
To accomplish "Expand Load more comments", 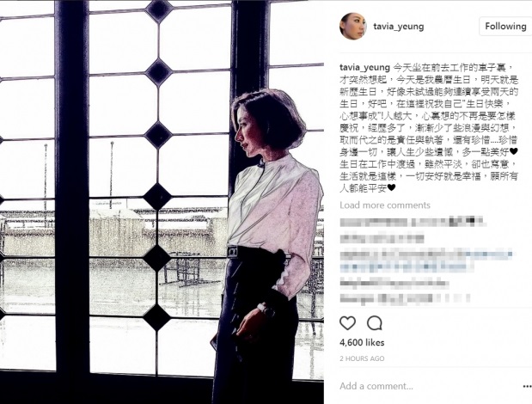I will coord(385,205).
